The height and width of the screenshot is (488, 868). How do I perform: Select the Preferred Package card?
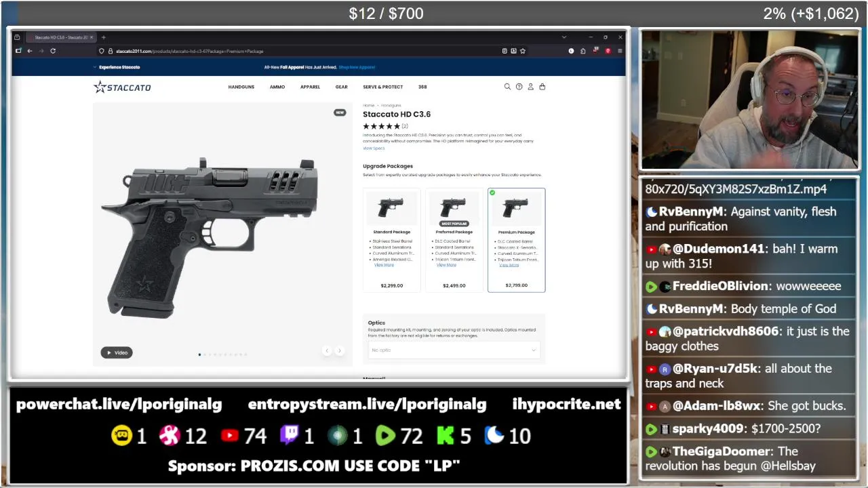pos(454,240)
